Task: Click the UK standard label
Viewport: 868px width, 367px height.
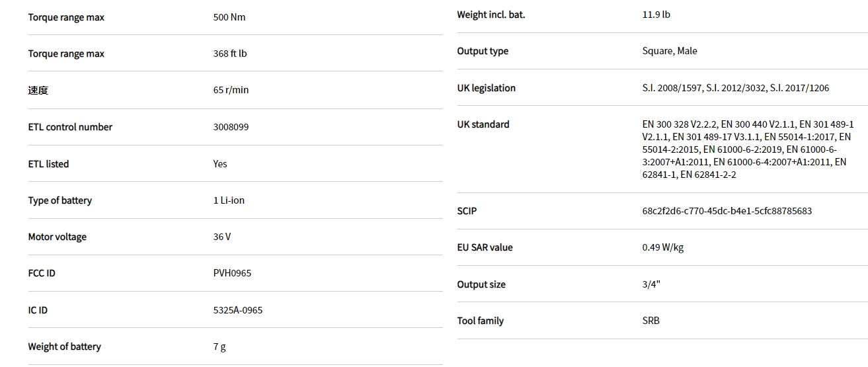Action: [x=483, y=124]
